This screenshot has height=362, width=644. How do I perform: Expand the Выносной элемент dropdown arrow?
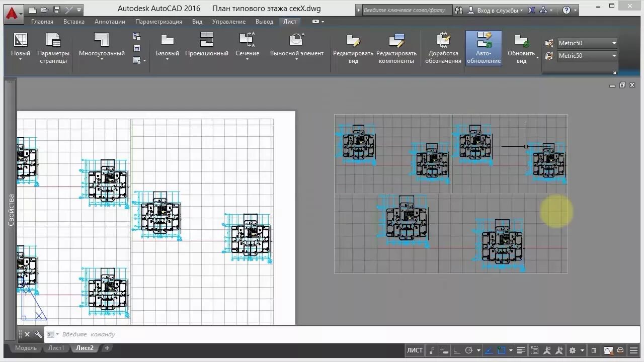(297, 59)
